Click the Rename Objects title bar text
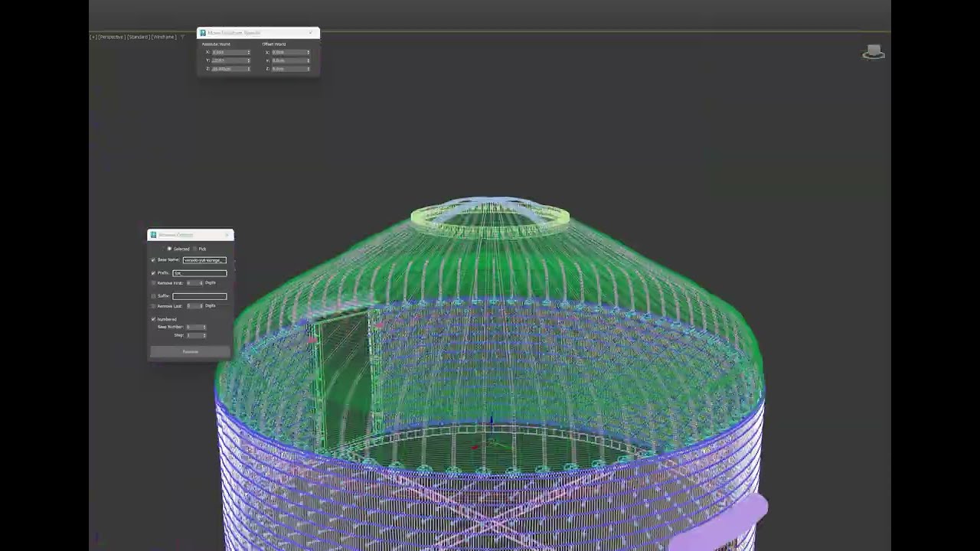The image size is (980, 551). 175,235
